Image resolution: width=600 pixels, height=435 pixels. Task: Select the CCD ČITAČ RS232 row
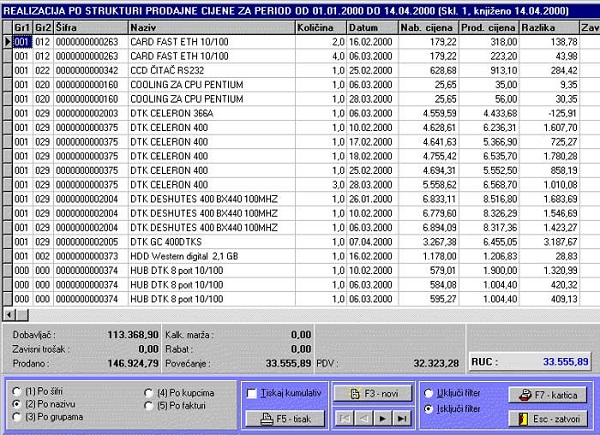(x=302, y=70)
